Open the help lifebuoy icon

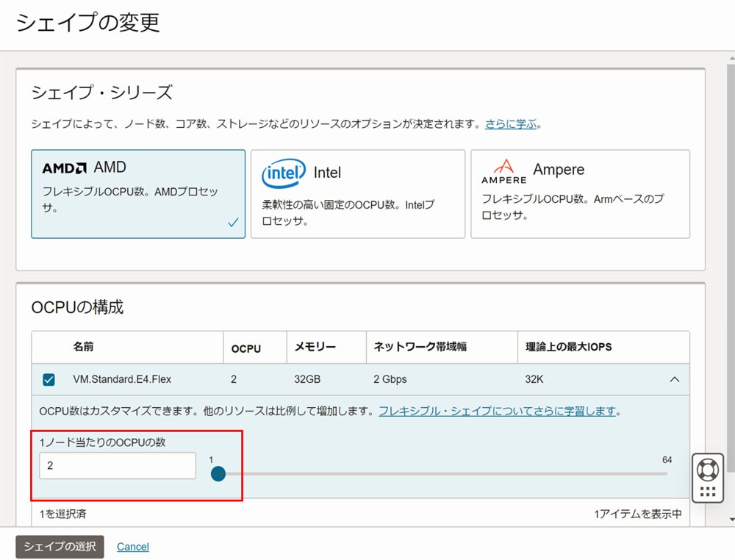tap(708, 470)
